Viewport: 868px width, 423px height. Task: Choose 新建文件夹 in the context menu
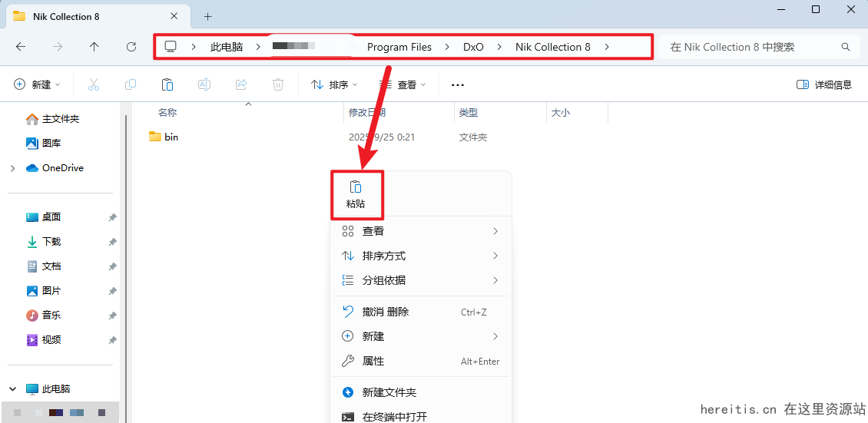pos(421,392)
